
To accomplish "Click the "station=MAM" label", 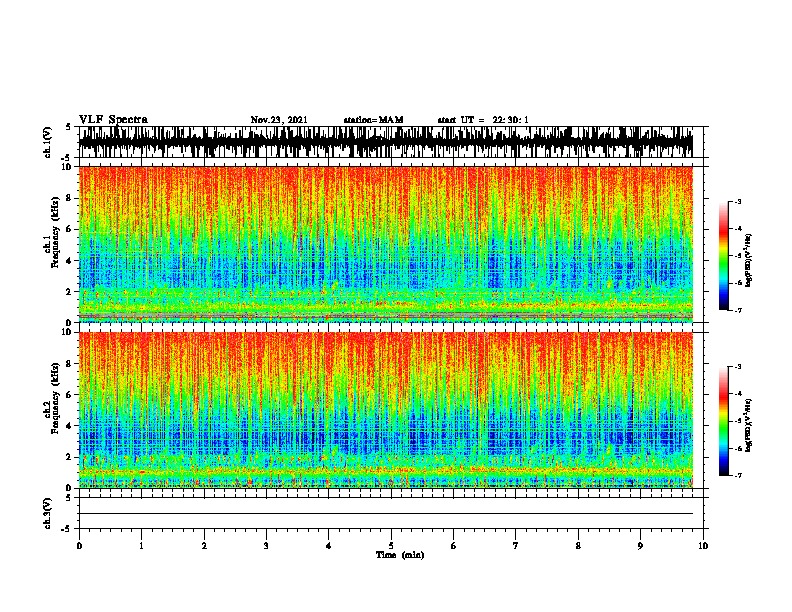I will 374,120.
